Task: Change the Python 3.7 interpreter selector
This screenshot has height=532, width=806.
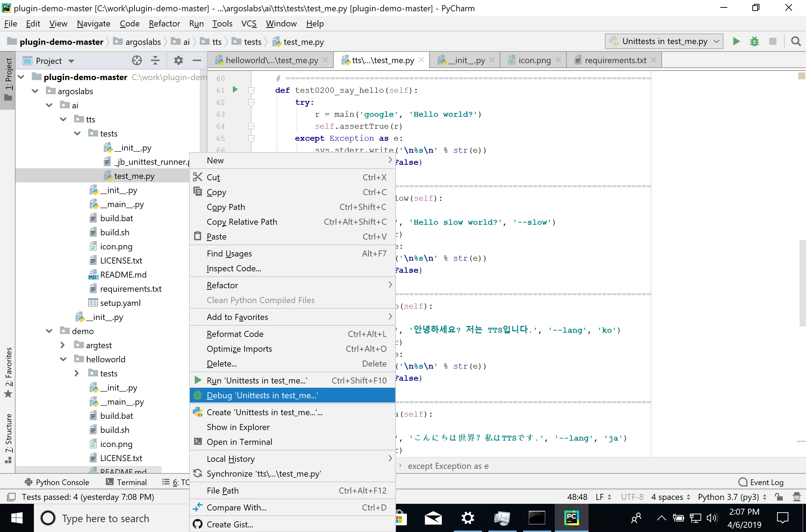Action: [732, 497]
